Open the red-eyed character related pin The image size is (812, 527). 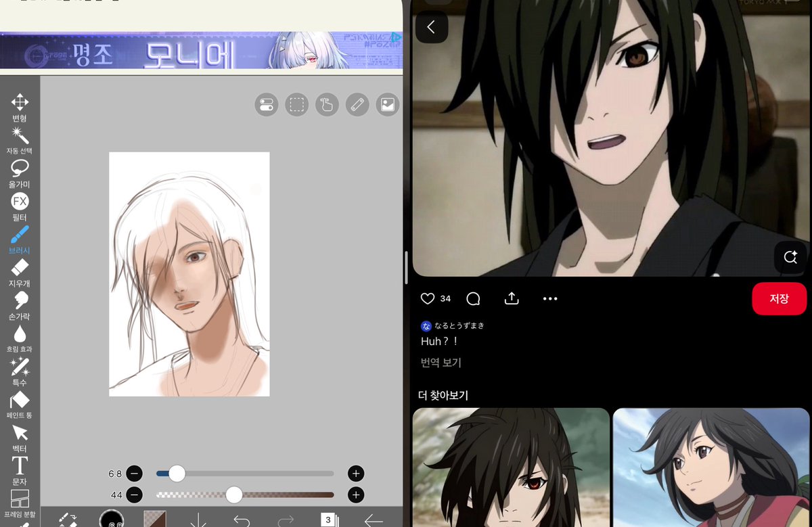tap(511, 467)
